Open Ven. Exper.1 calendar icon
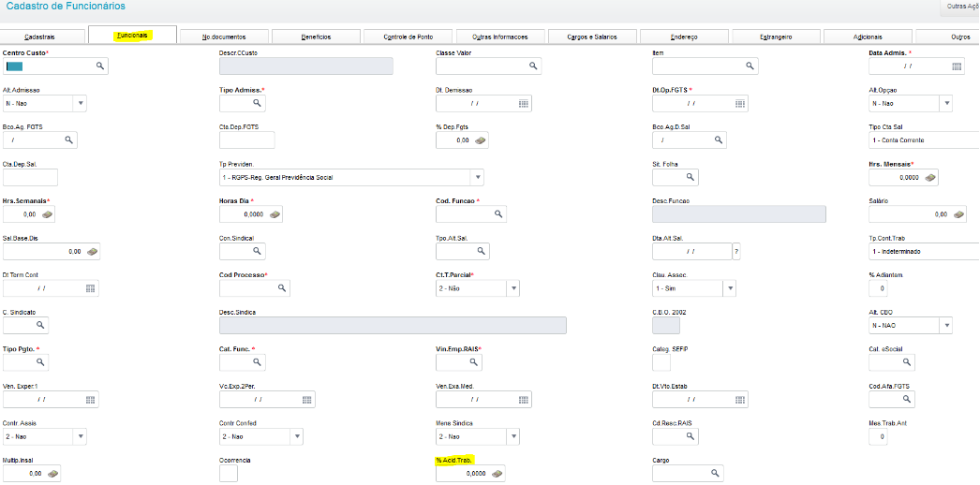The width and height of the screenshot is (980, 485). [x=90, y=400]
